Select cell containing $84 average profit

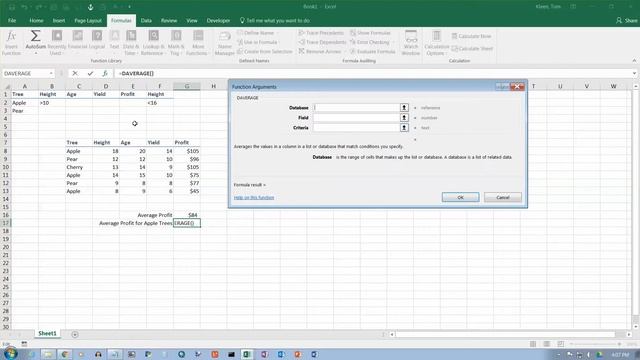187,215
